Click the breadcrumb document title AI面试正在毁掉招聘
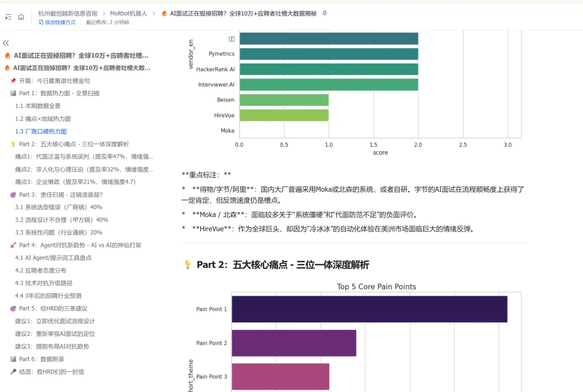 pyautogui.click(x=243, y=13)
